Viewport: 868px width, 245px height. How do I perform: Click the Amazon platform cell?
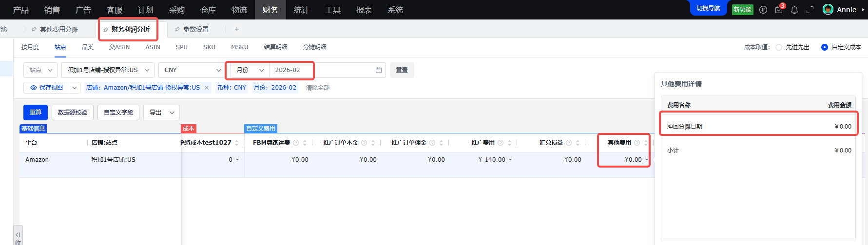click(x=37, y=160)
